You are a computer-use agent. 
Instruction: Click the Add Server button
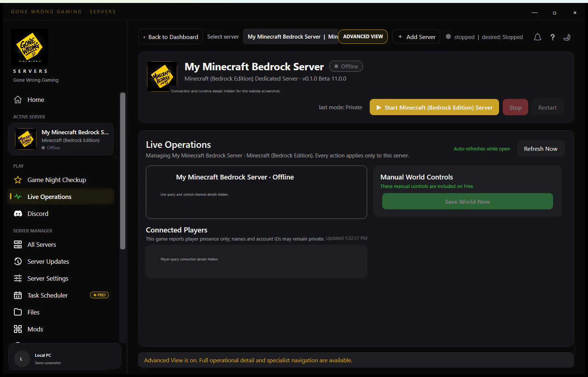pos(416,37)
